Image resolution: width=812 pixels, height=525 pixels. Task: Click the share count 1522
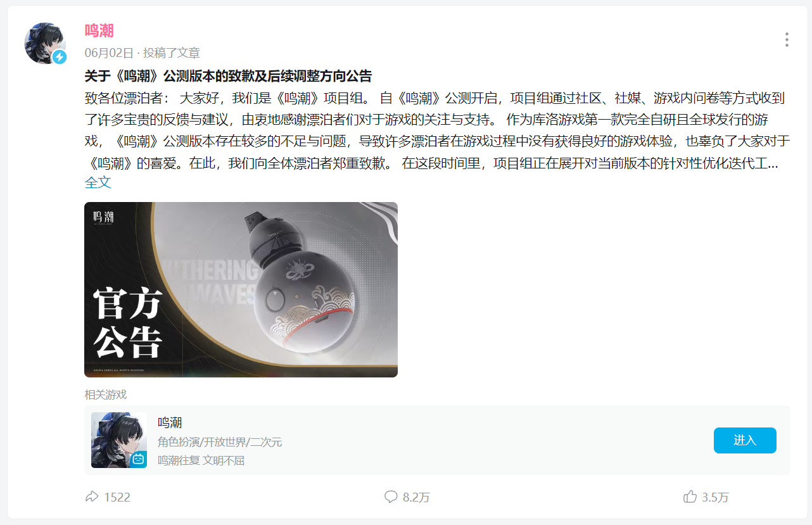117,497
